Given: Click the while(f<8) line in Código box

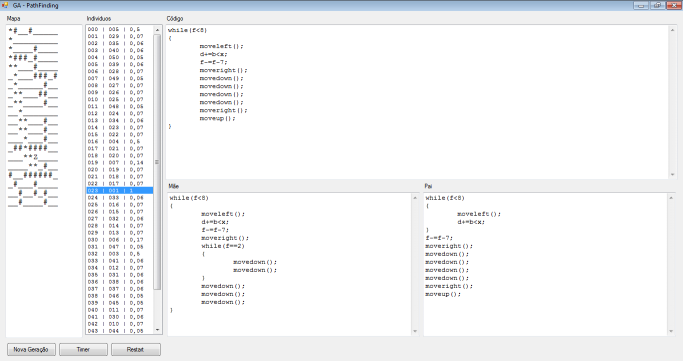Looking at the screenshot, I should (x=187, y=30).
